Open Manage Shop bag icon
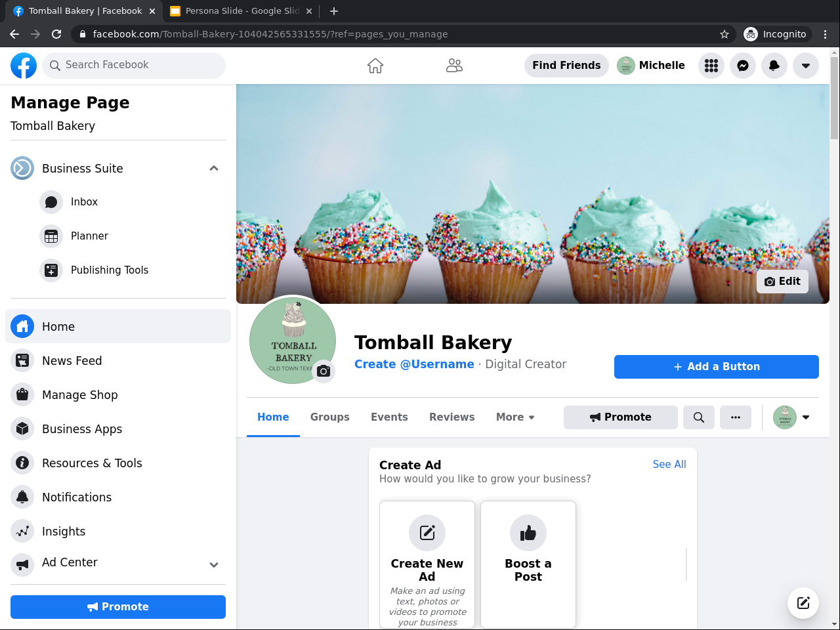The height and width of the screenshot is (630, 840). point(22,394)
